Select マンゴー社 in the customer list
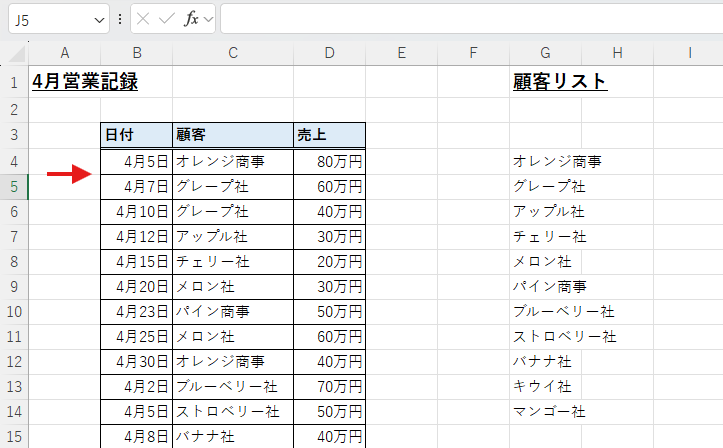 click(549, 411)
